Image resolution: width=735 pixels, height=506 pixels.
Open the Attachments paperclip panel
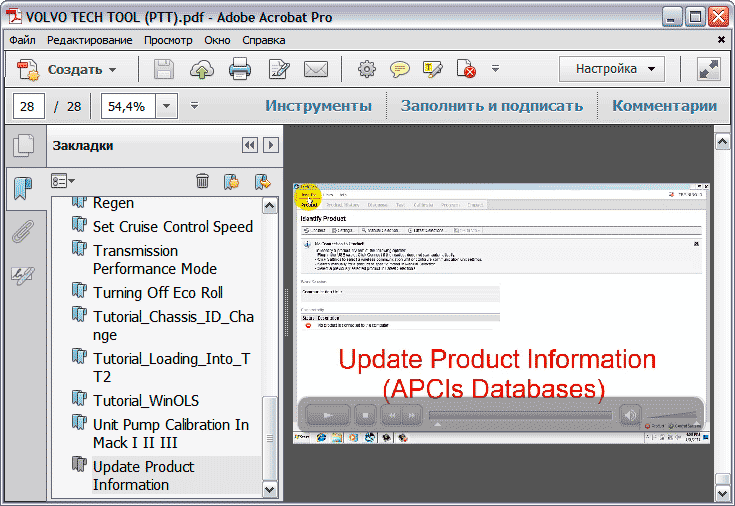(x=22, y=232)
